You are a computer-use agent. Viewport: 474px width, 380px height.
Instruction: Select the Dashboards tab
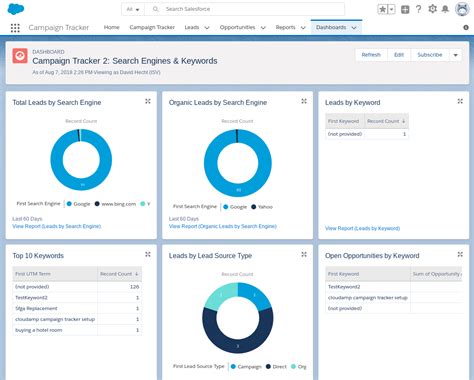331,27
